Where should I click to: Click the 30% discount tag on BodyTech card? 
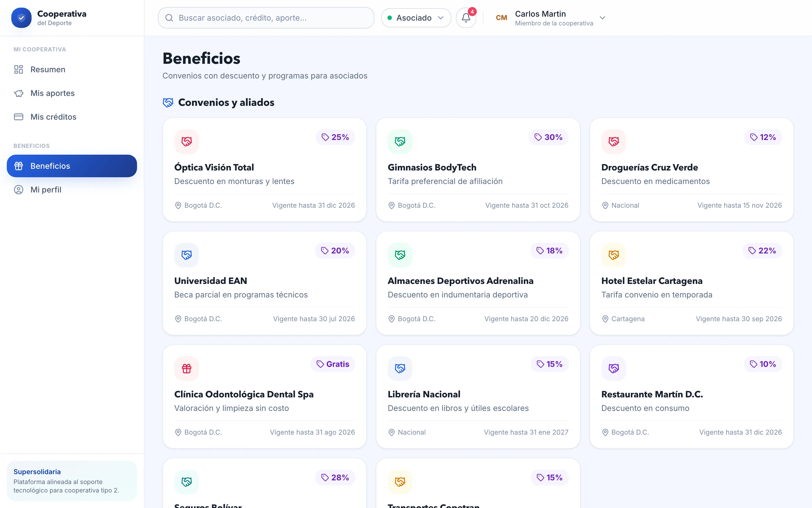coord(549,137)
